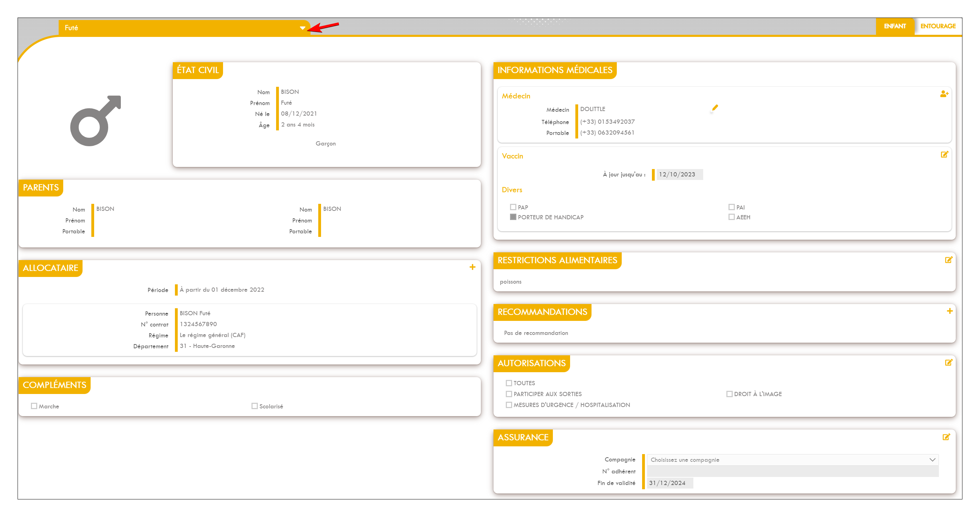Switch to the ENTOURAGE tab

938,26
